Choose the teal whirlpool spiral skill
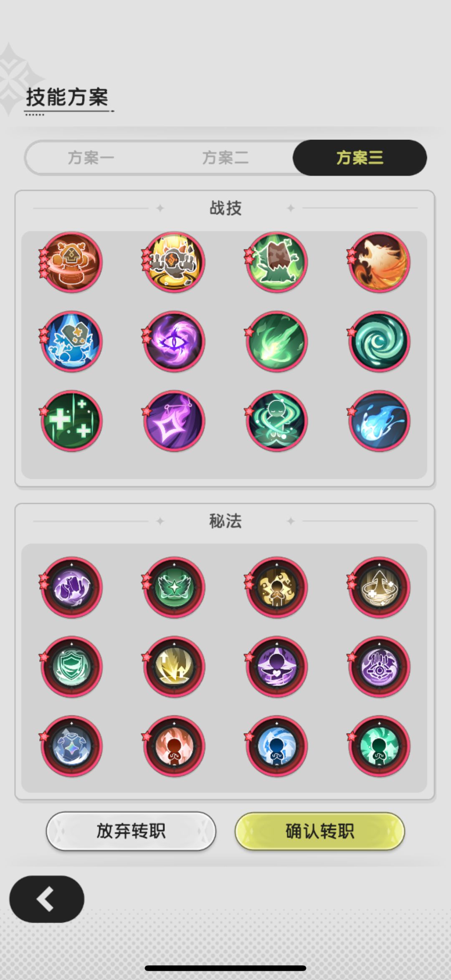This screenshot has width=451, height=980. (379, 341)
